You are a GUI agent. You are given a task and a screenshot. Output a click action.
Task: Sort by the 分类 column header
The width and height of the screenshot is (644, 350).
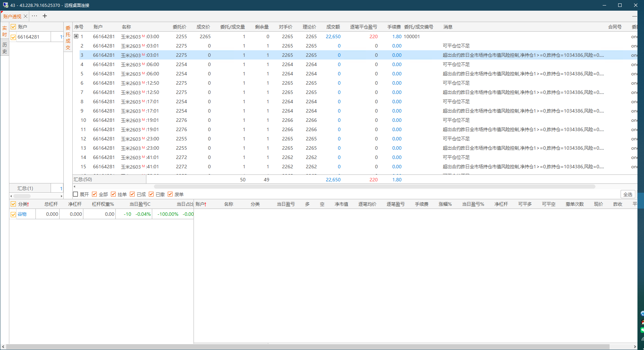23,204
